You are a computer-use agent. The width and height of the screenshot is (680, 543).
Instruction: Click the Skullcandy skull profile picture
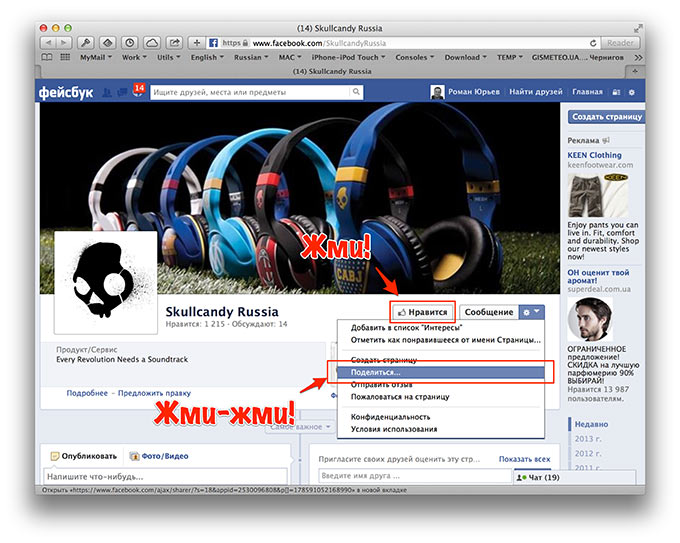(106, 282)
